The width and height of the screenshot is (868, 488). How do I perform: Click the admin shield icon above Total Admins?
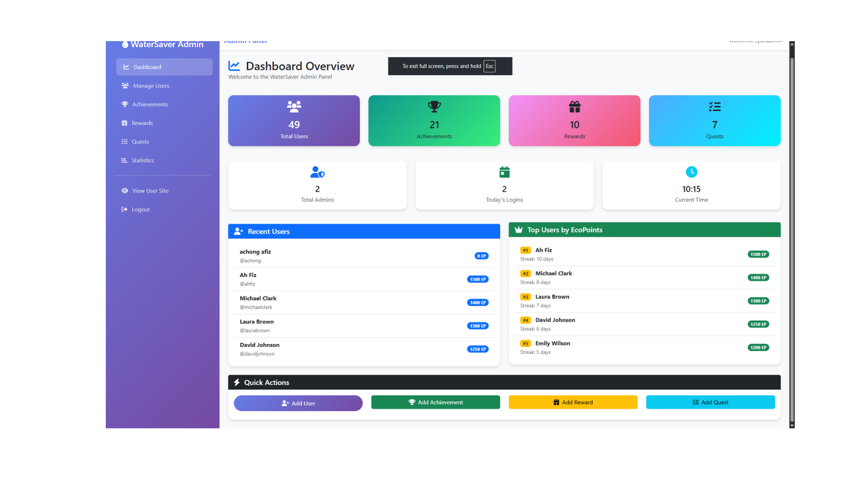coord(317,172)
